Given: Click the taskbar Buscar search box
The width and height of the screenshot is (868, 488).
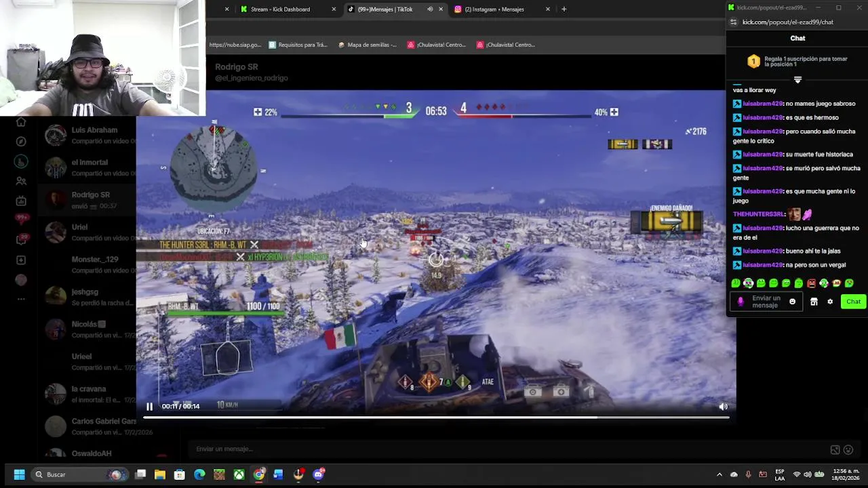Looking at the screenshot, I should tap(79, 474).
